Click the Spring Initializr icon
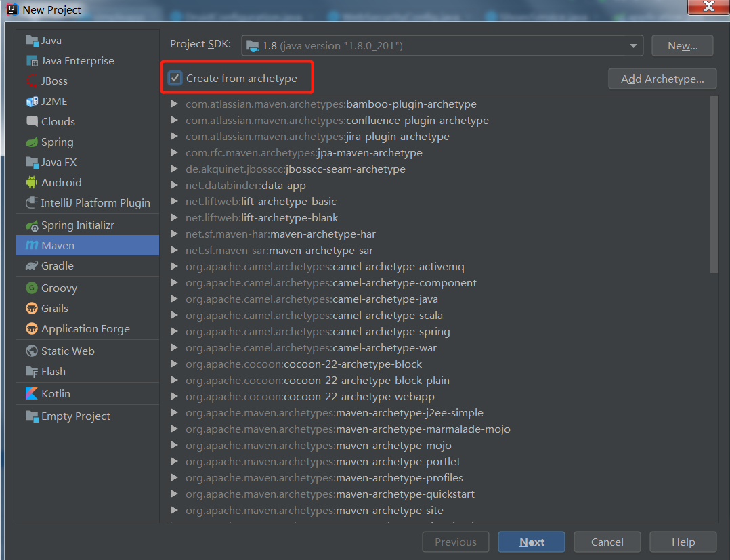The image size is (730, 560). click(32, 225)
